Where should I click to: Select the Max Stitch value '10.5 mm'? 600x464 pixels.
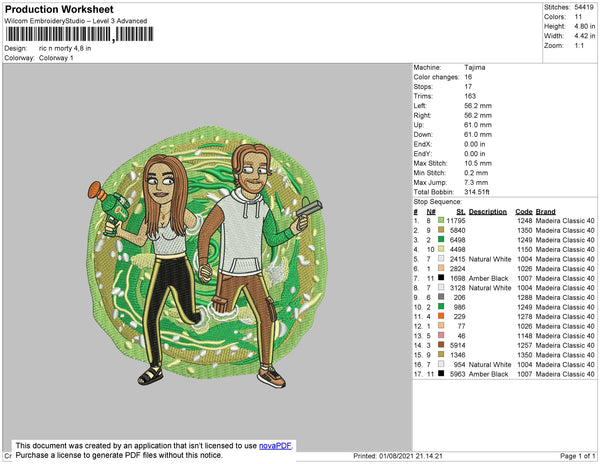click(x=478, y=163)
